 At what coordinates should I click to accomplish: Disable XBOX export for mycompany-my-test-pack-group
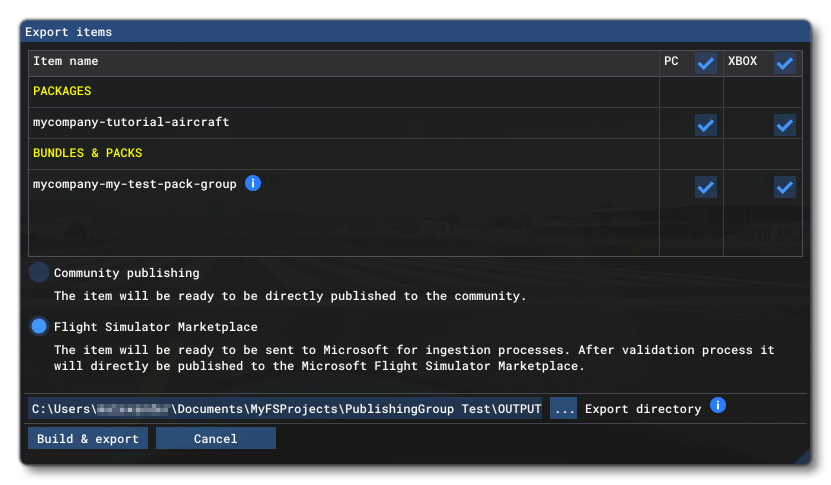[x=785, y=187]
